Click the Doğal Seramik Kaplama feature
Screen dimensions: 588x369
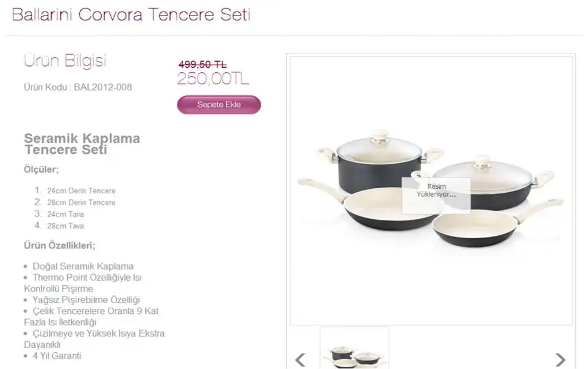pos(83,266)
